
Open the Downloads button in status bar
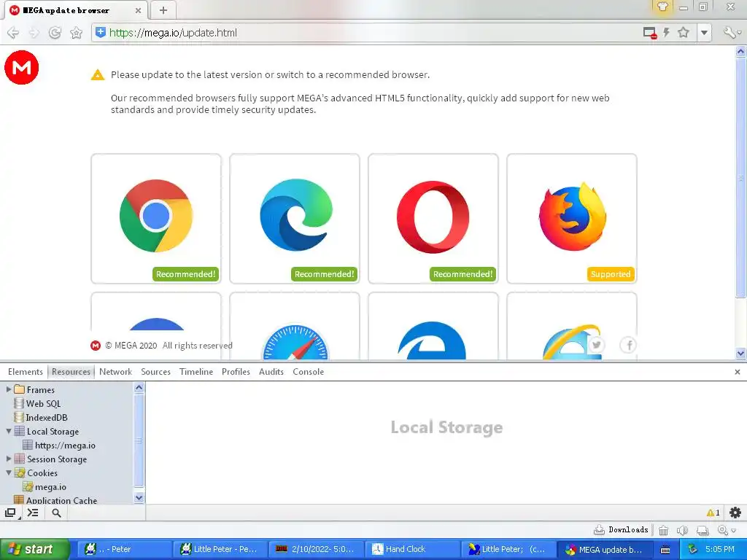pos(621,529)
